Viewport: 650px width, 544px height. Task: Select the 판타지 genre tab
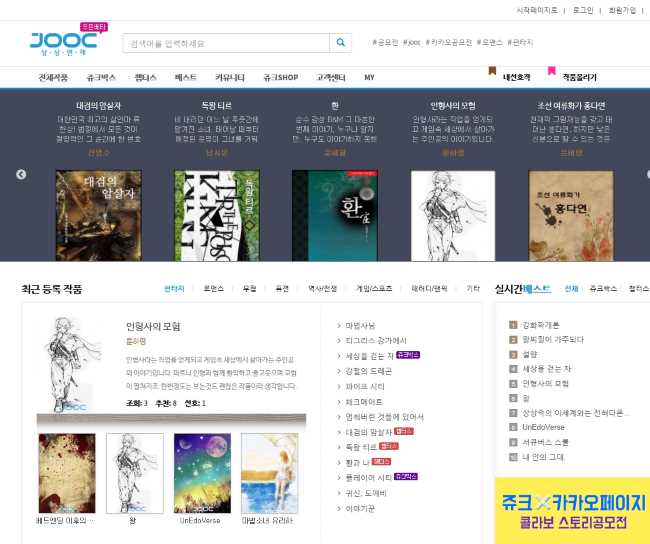tap(174, 288)
